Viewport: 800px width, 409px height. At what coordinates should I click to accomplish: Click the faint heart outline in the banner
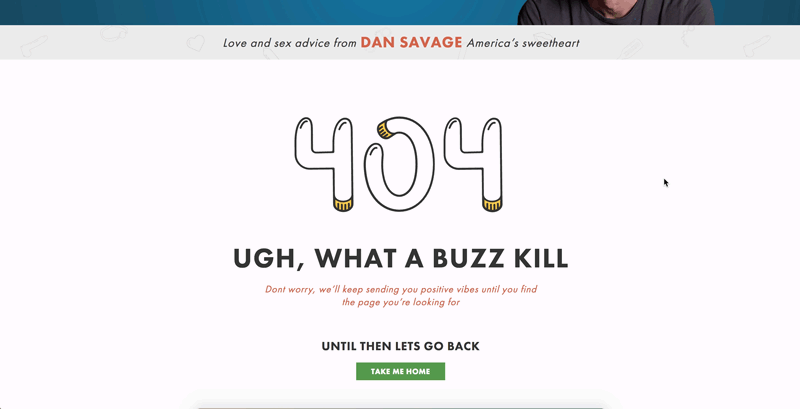pyautogui.click(x=195, y=43)
